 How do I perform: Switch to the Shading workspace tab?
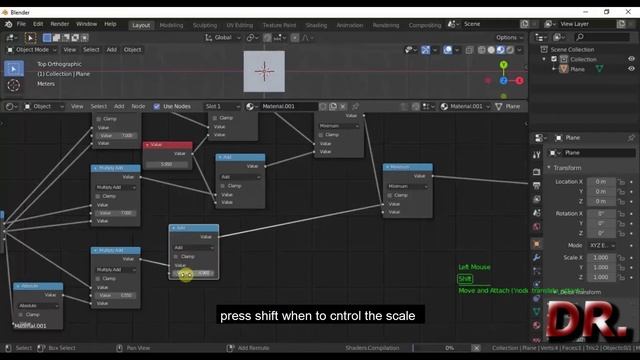[316, 25]
